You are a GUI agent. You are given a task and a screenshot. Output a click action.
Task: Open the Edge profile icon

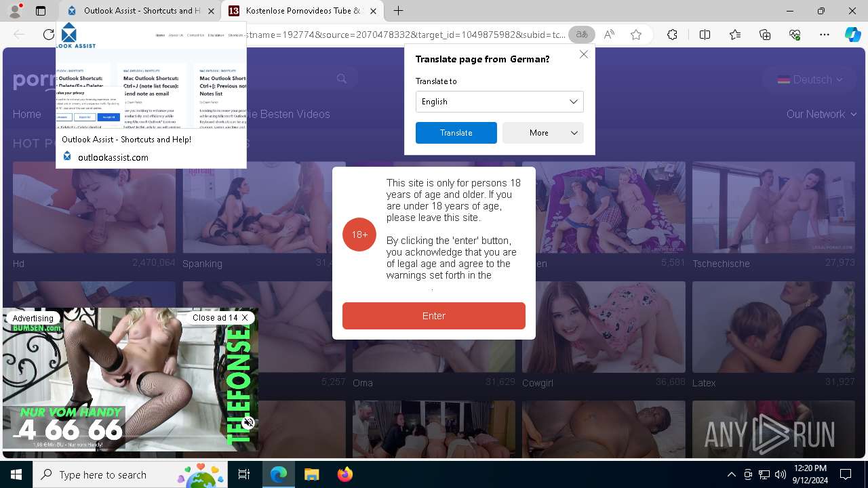coord(15,10)
